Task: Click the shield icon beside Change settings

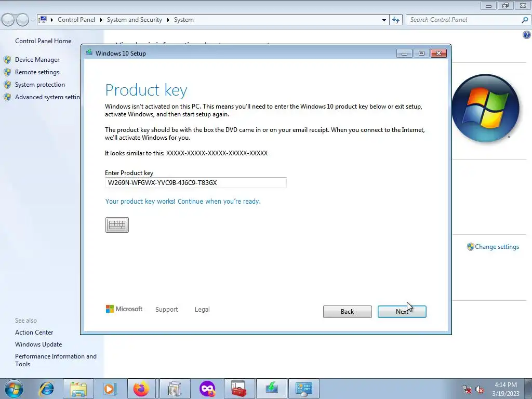Action: click(470, 247)
